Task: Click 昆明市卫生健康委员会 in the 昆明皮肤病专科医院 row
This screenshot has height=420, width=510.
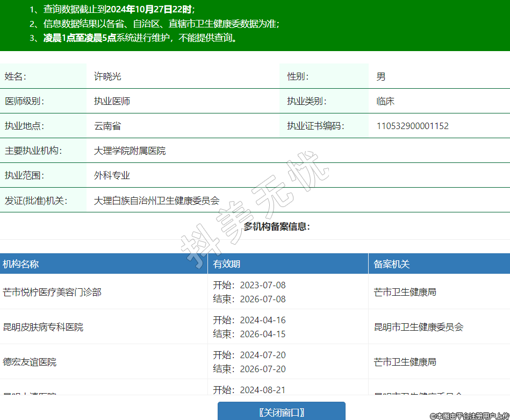Action: [418, 327]
